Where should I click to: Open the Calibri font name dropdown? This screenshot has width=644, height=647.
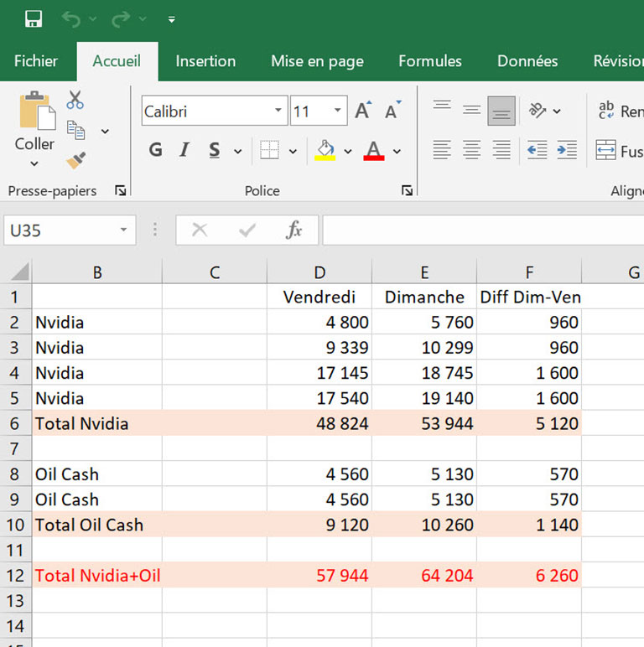click(x=278, y=111)
